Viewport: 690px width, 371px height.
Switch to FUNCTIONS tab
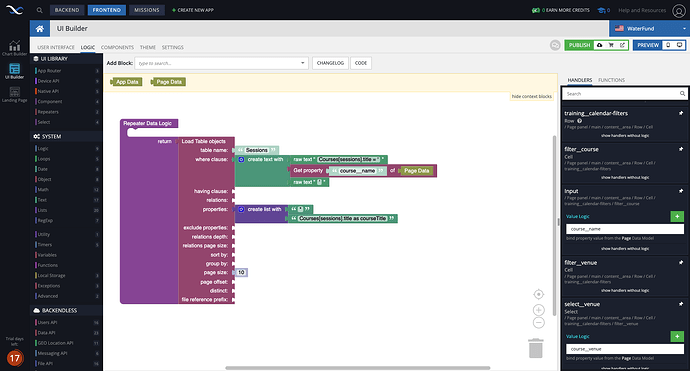pyautogui.click(x=611, y=80)
